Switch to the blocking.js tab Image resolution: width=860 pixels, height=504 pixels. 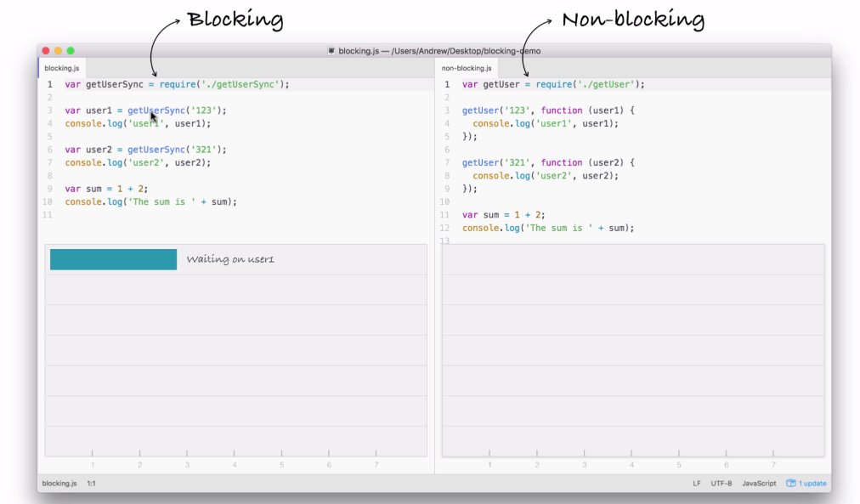[61, 68]
